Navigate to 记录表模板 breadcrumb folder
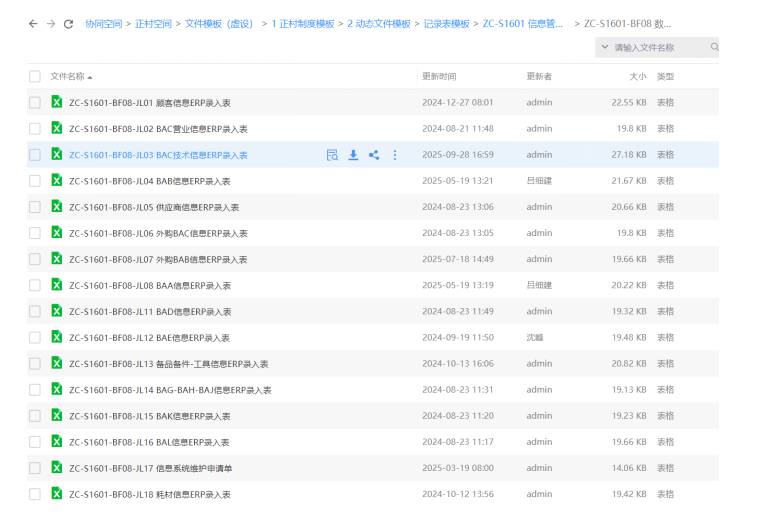Screen dimensions: 780x513 point(446,23)
